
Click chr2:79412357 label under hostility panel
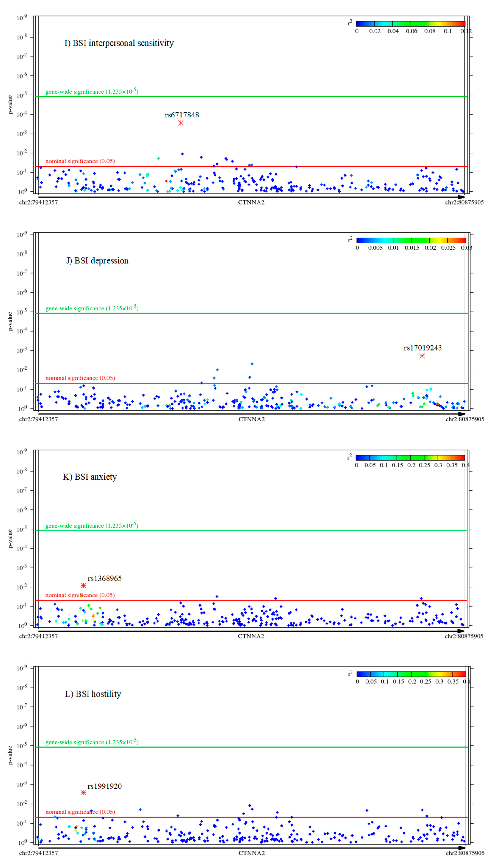point(38,853)
